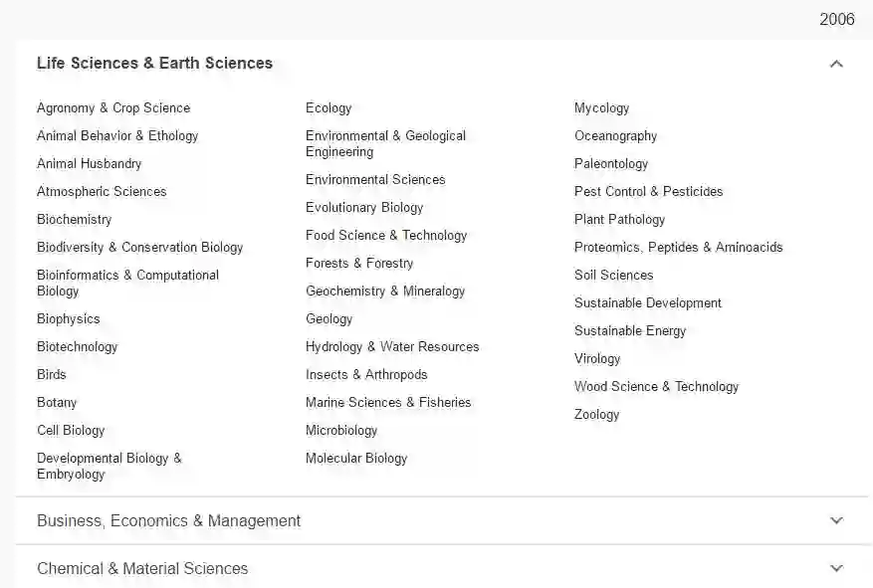Go to the Ecology category

click(328, 107)
